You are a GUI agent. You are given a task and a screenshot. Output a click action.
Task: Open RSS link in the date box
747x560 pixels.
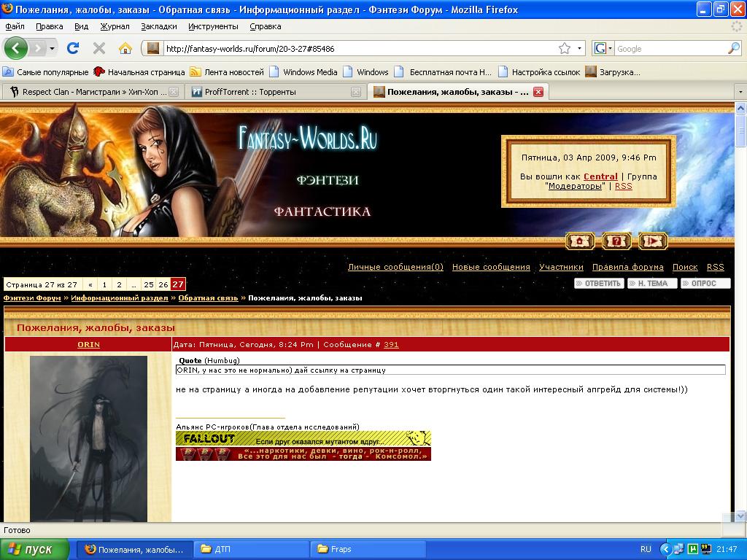[623, 186]
